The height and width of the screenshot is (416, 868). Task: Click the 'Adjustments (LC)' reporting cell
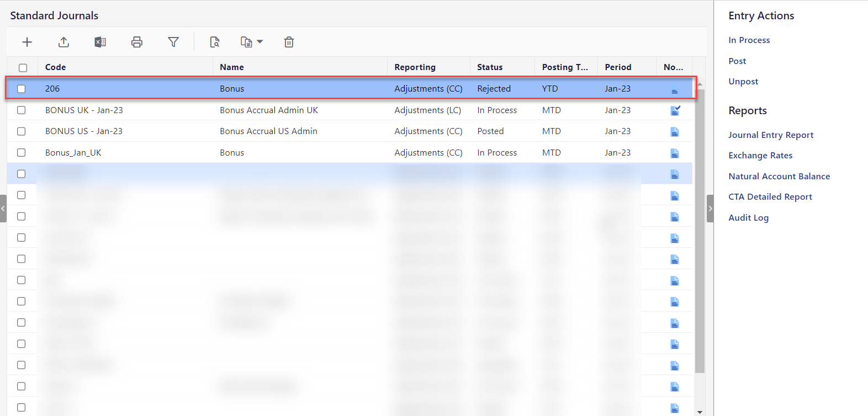tap(428, 110)
